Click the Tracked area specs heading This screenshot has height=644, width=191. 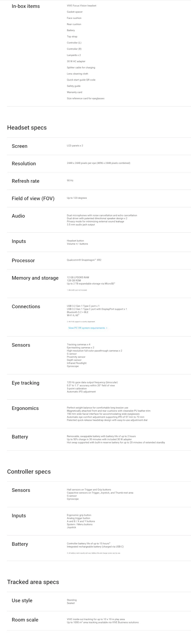coord(33,582)
